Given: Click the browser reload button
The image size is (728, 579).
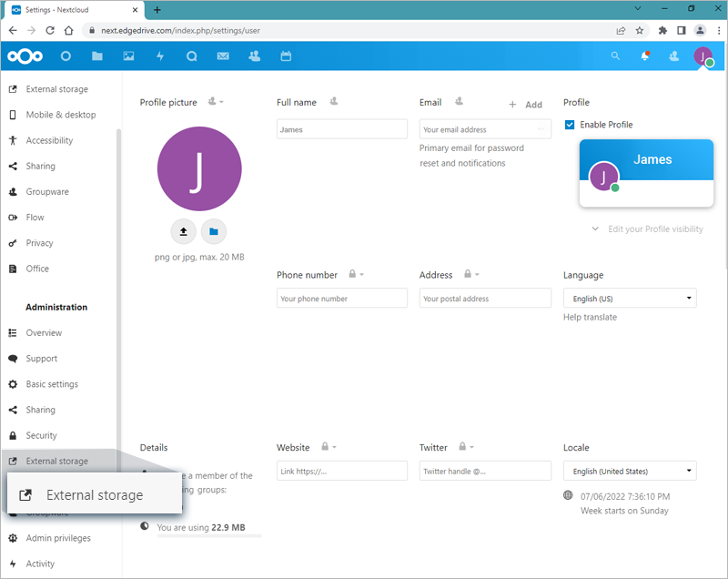Looking at the screenshot, I should (x=50, y=31).
